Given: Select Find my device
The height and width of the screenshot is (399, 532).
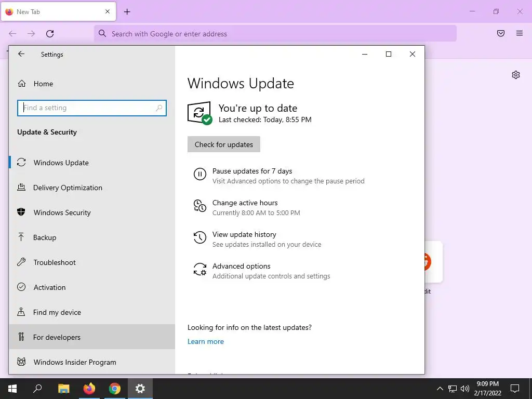Looking at the screenshot, I should click(91, 312).
